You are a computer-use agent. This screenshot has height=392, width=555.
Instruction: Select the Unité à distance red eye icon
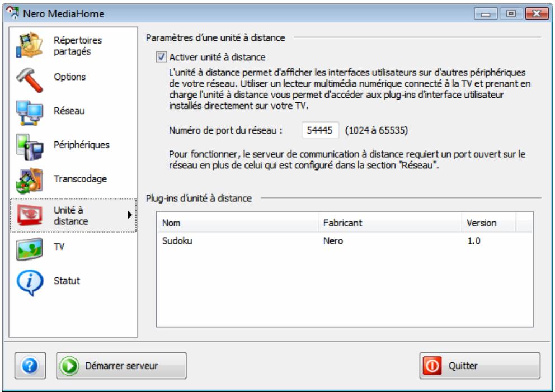tap(30, 215)
